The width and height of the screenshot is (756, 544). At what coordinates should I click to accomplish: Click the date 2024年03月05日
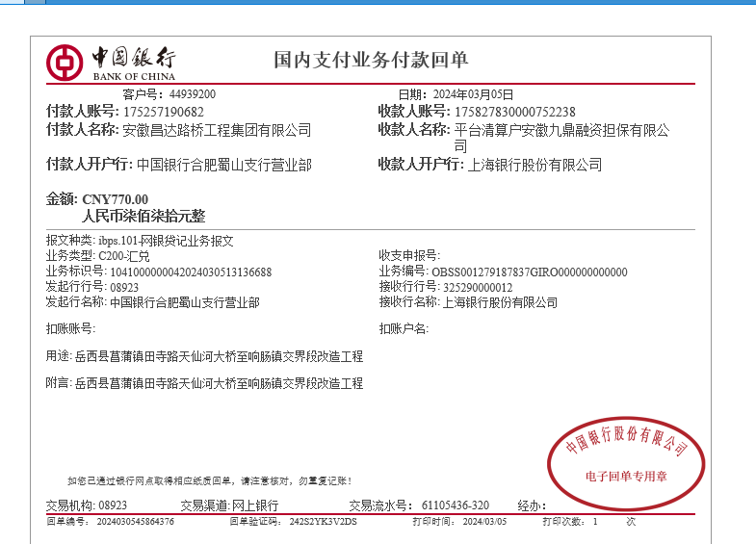coord(474,94)
